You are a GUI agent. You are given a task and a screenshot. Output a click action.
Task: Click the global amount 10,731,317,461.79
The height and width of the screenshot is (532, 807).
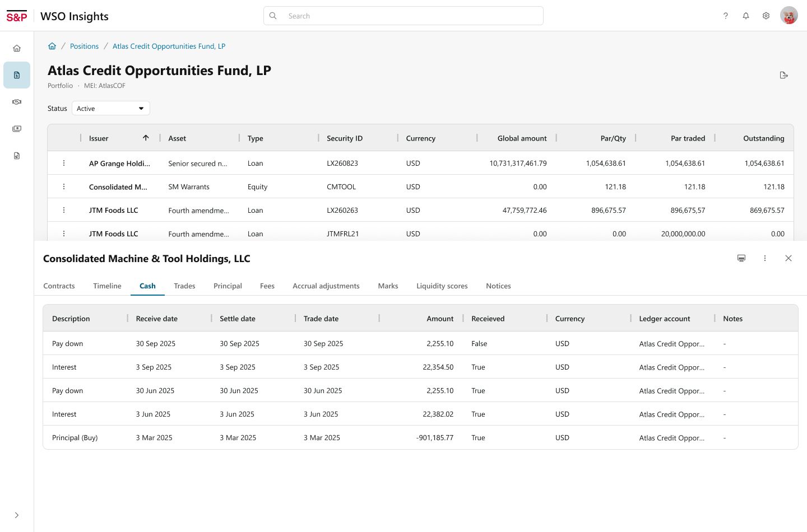(518, 164)
